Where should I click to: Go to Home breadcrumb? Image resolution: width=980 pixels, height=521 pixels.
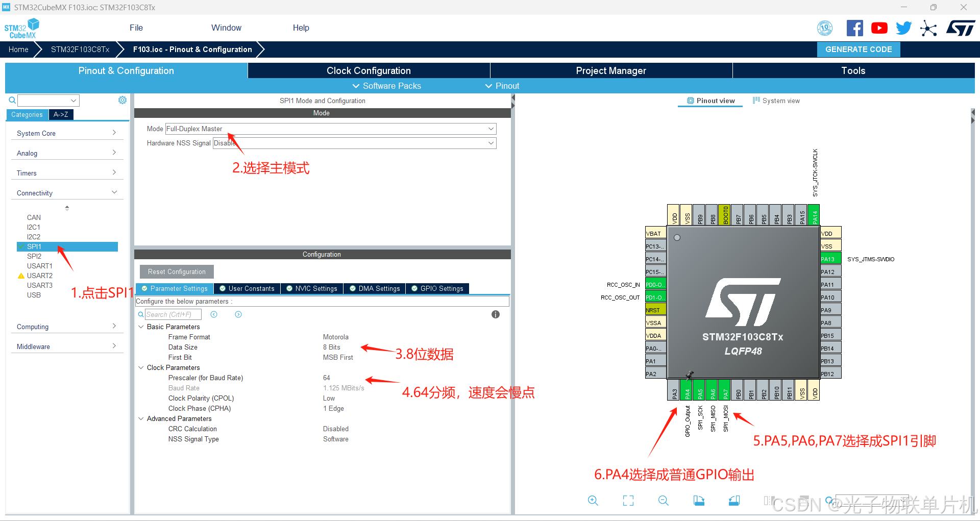point(18,49)
